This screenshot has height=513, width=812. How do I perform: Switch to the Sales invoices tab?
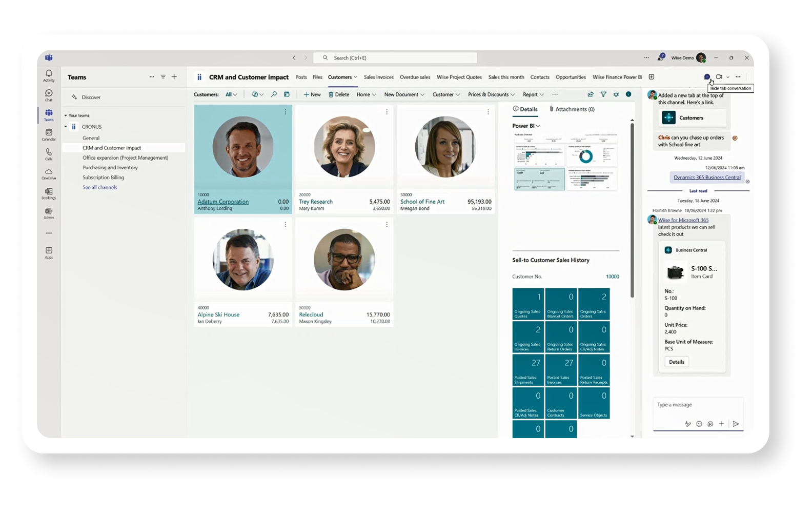click(x=379, y=77)
